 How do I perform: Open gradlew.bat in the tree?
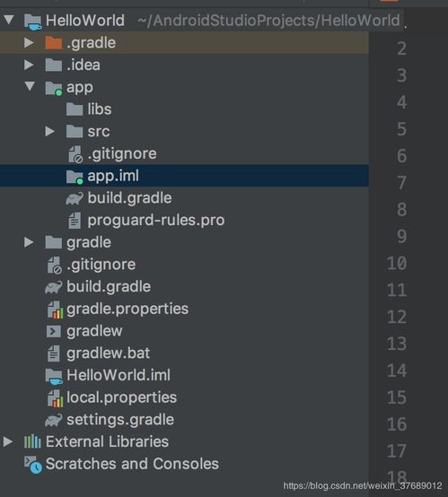pyautogui.click(x=108, y=353)
